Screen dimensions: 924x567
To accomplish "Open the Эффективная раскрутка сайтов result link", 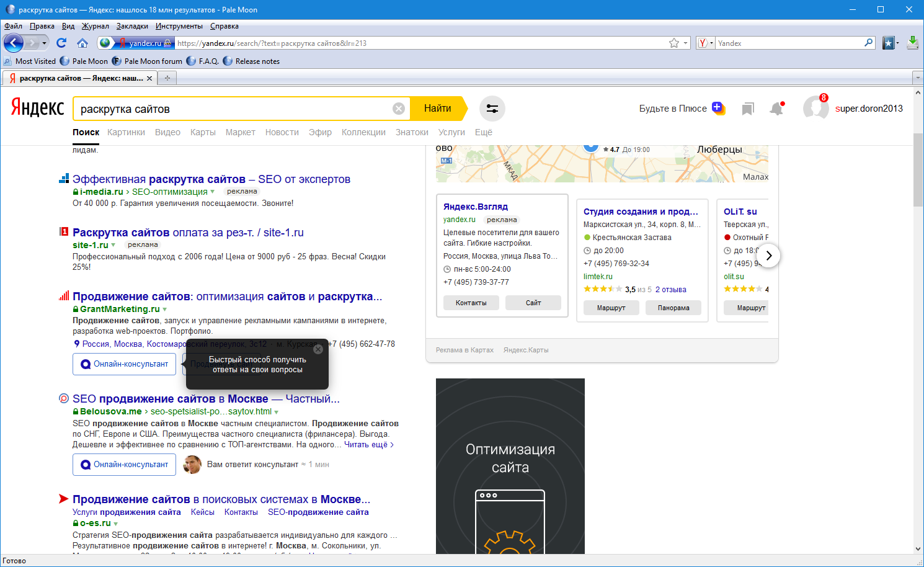I will 211,179.
